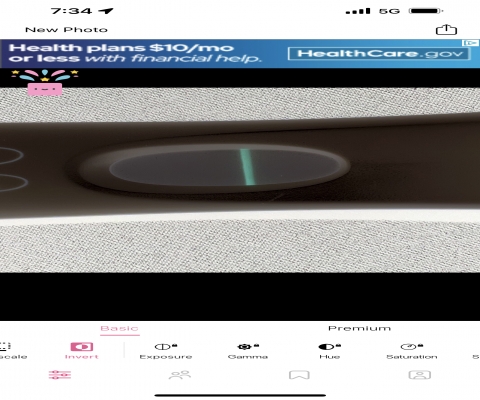
Task: Switch to the Basic filters tab
Action: point(119,328)
